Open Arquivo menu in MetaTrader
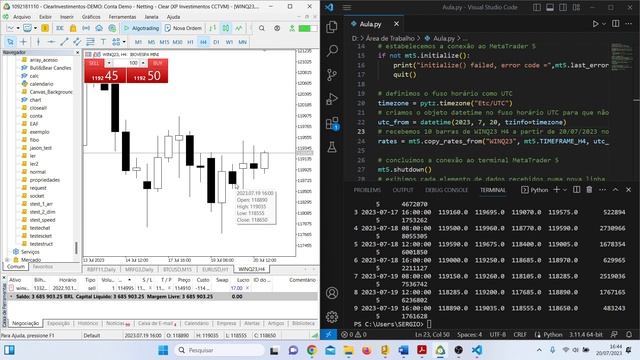The height and width of the screenshot is (360, 640). click(x=22, y=17)
